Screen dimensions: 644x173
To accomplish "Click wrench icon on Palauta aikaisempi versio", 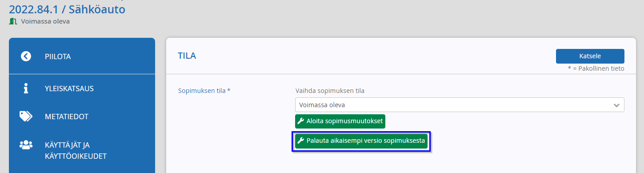I will [x=300, y=141].
